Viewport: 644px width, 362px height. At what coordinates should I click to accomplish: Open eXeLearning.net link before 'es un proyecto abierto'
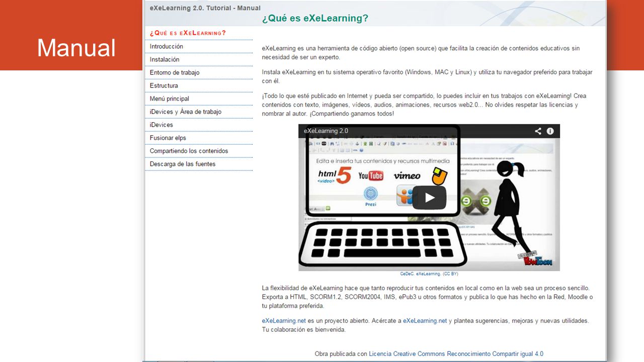point(284,321)
